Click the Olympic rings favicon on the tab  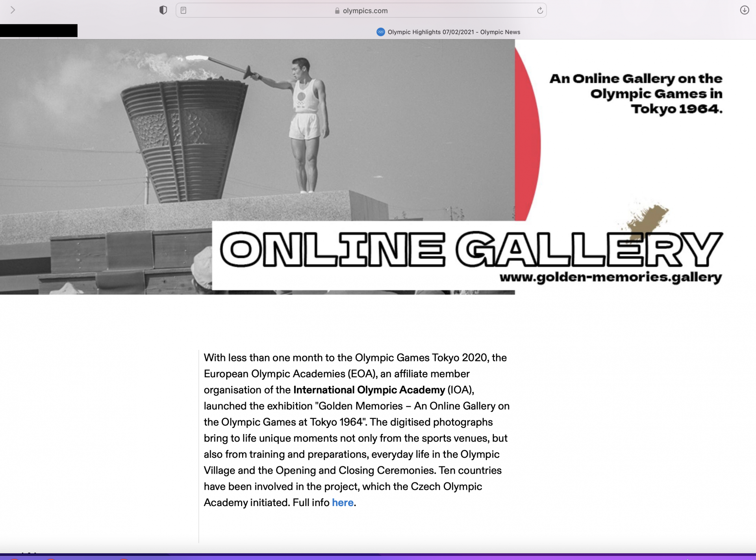point(380,32)
